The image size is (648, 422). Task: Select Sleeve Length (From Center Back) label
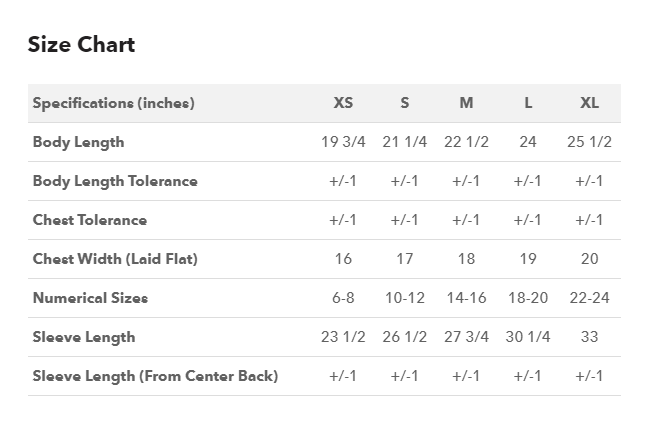pyautogui.click(x=155, y=376)
